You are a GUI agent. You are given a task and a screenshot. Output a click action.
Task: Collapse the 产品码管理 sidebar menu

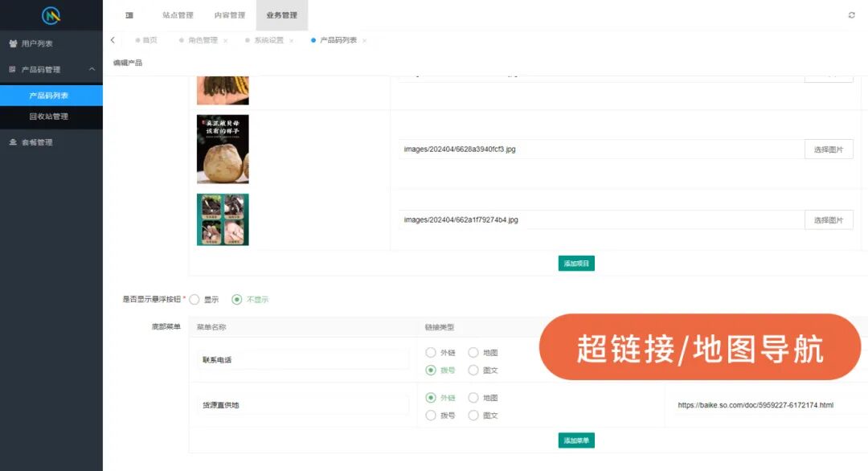pos(92,69)
